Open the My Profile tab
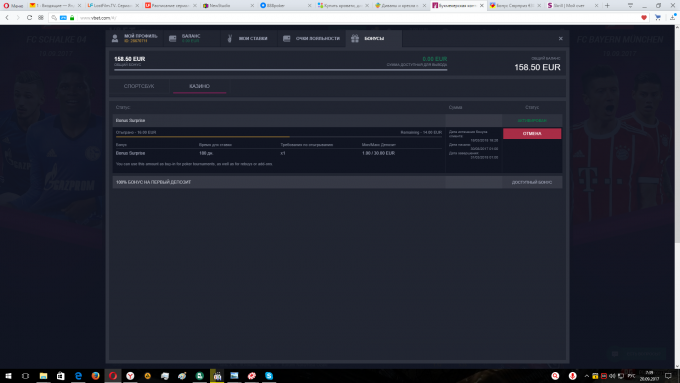The height and width of the screenshot is (383, 680). point(135,38)
